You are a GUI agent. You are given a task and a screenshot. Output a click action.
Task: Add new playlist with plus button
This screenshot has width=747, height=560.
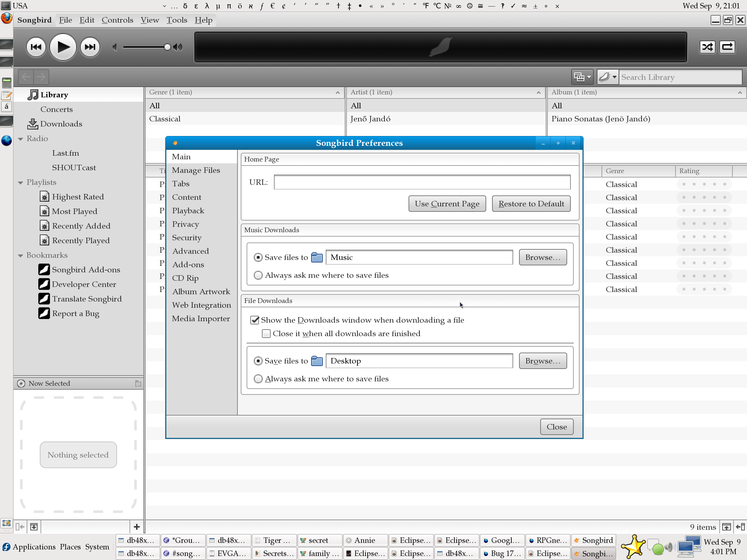(136, 527)
